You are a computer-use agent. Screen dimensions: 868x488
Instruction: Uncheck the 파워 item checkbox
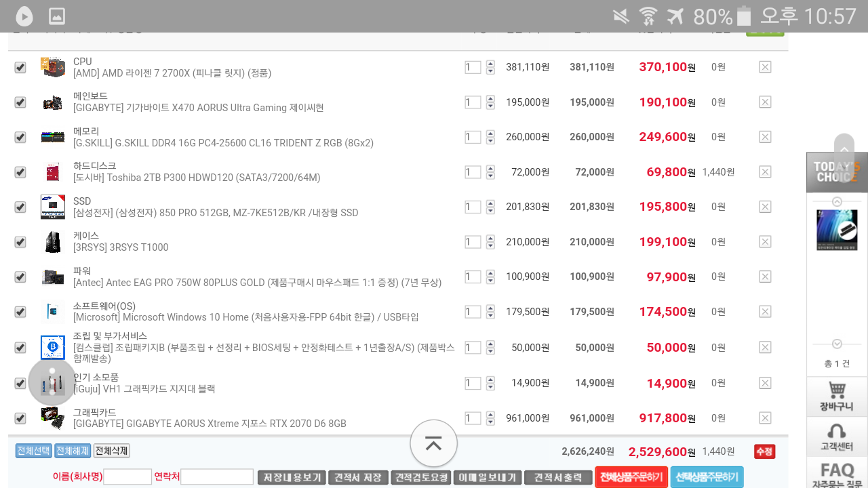pos(20,277)
